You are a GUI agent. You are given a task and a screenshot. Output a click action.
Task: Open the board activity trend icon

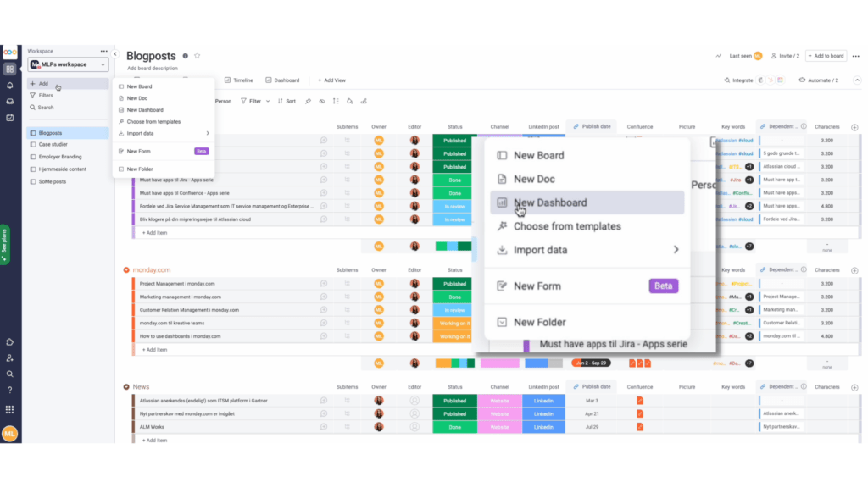click(719, 56)
